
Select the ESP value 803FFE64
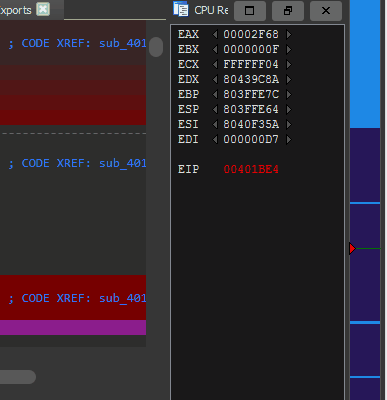[251, 109]
